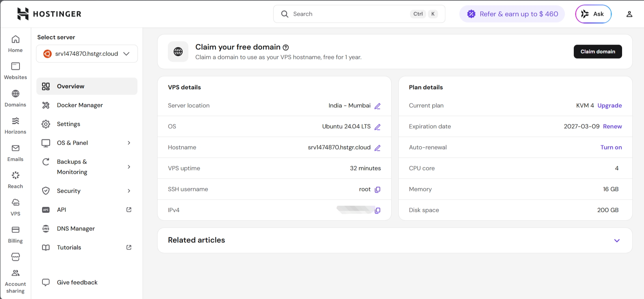Open Horizons in the sidebar
Screen dimensions: 644x299
click(x=15, y=125)
